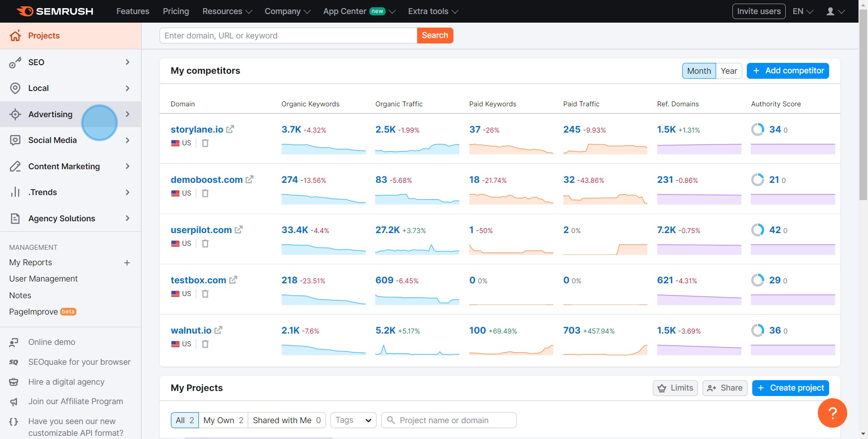Switch competitors view to Month
The width and height of the screenshot is (868, 439).
pos(699,71)
